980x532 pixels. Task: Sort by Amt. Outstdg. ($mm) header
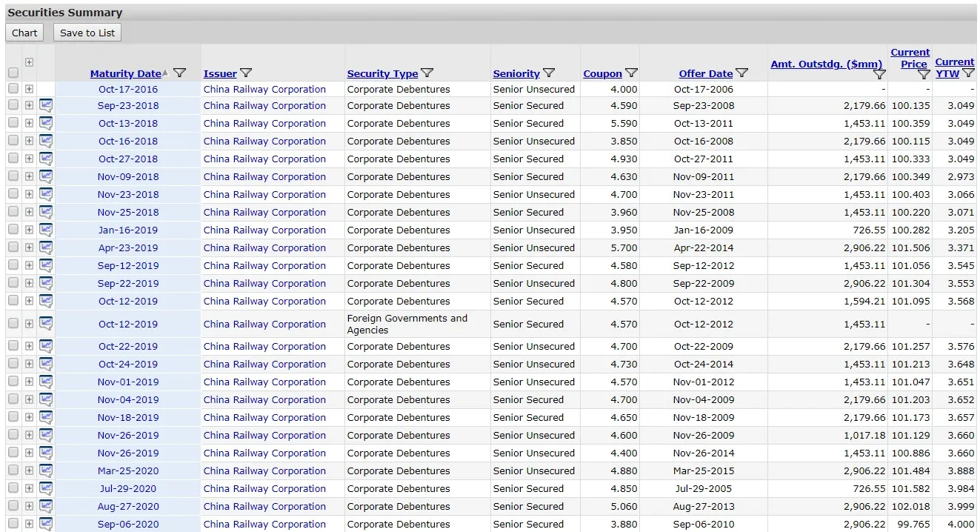coord(827,64)
